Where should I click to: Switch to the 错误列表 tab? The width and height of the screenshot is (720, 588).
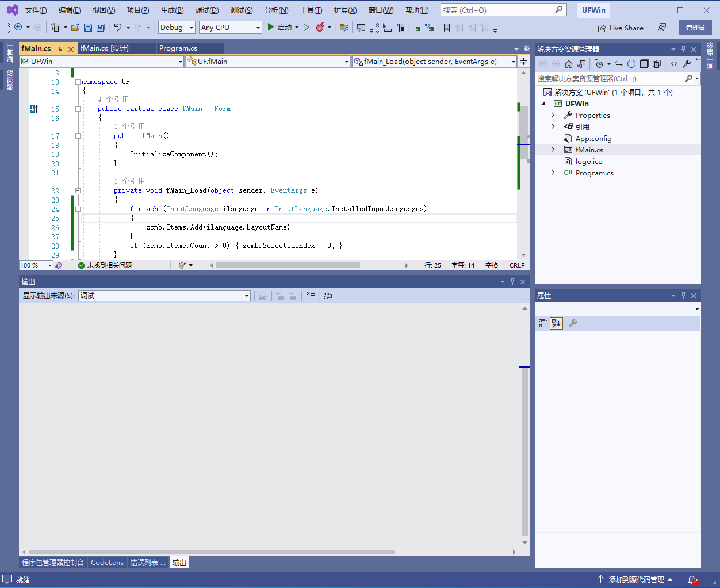[148, 563]
